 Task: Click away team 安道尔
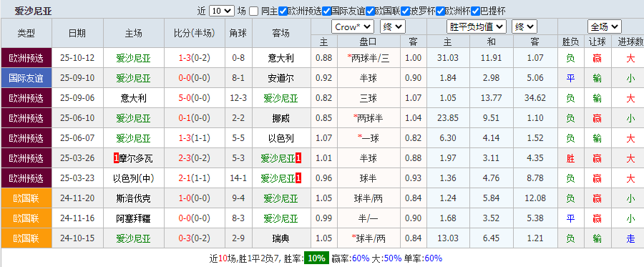pos(281,79)
